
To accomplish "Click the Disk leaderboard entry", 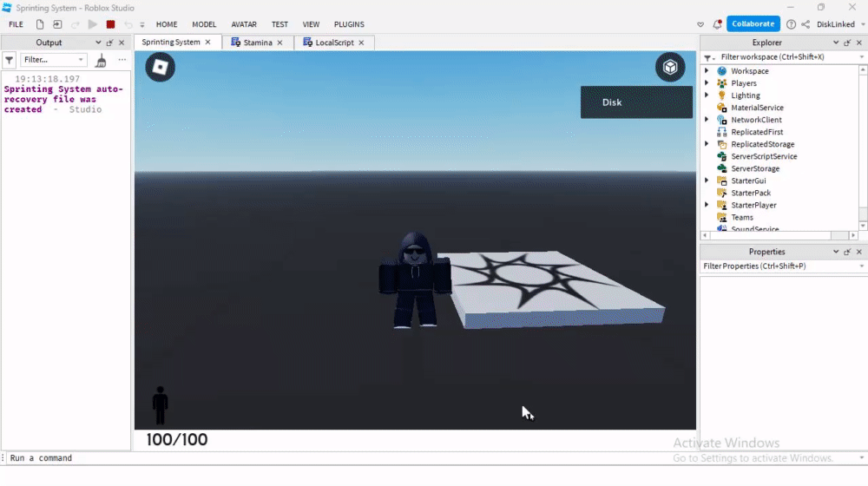I will (636, 102).
